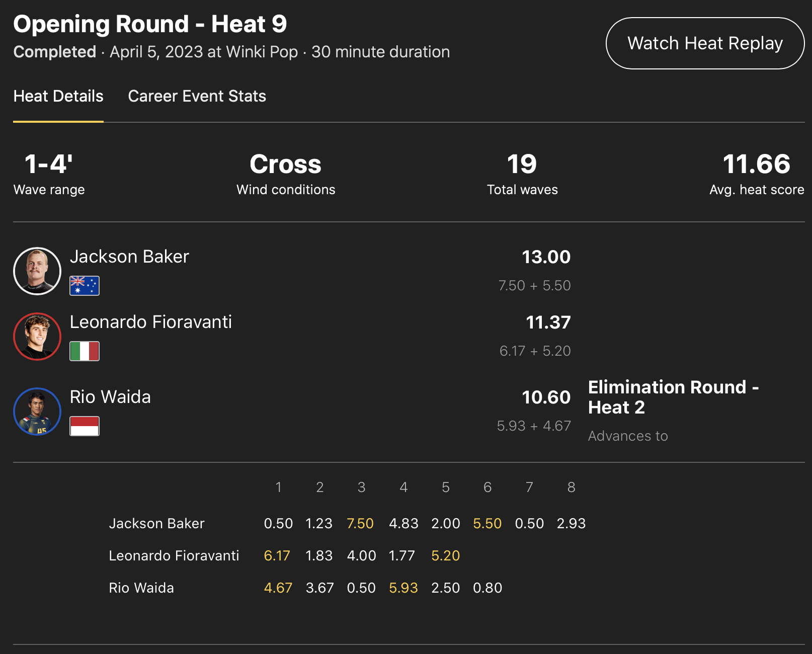Click Leonardo Fioravanti's profile photo
This screenshot has height=654, width=812.
click(37, 337)
